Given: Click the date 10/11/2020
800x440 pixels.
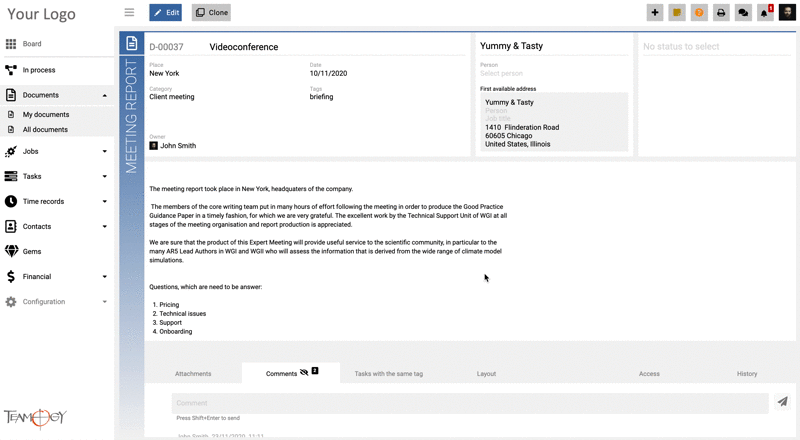Looking at the screenshot, I should click(328, 74).
